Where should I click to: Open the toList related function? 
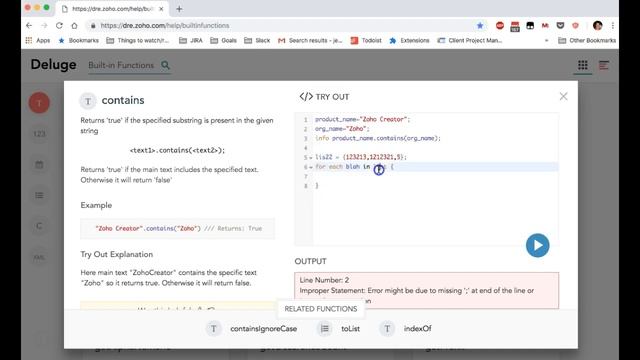[350, 329]
